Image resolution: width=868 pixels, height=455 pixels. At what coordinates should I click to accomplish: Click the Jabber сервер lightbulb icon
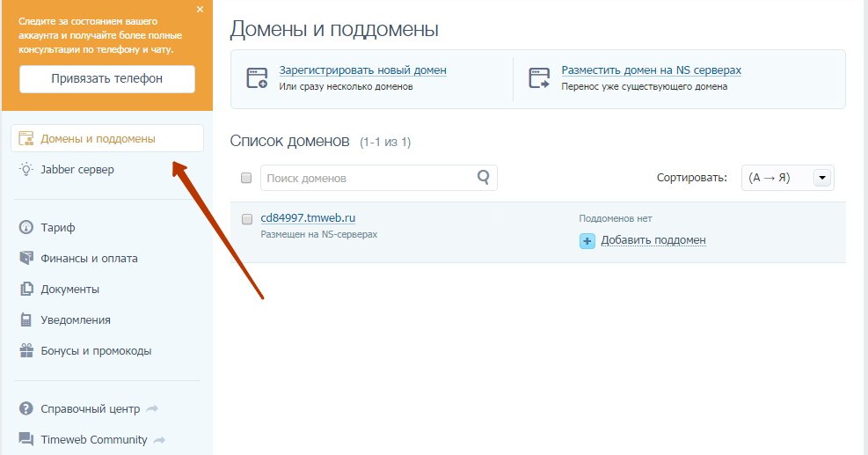[26, 169]
